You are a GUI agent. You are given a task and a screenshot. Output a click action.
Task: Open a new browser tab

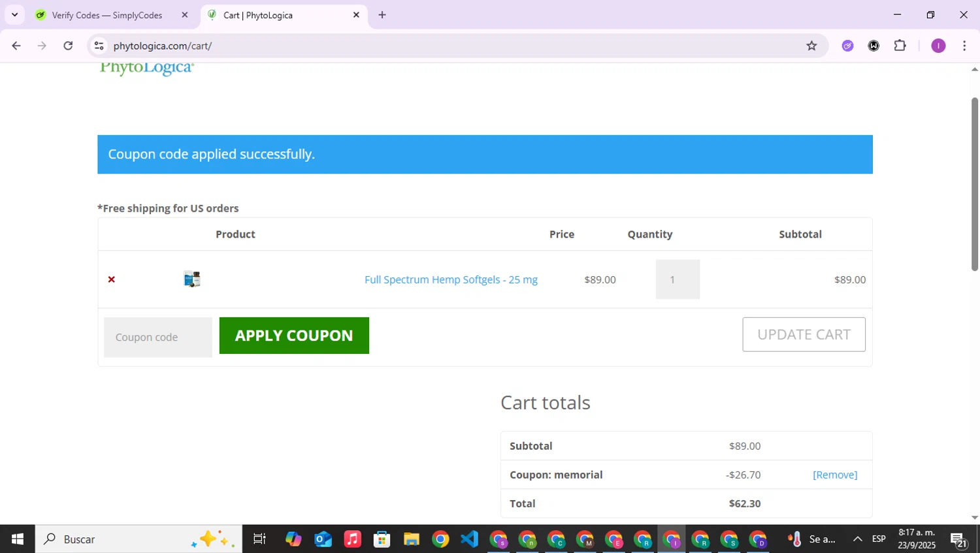[382, 15]
